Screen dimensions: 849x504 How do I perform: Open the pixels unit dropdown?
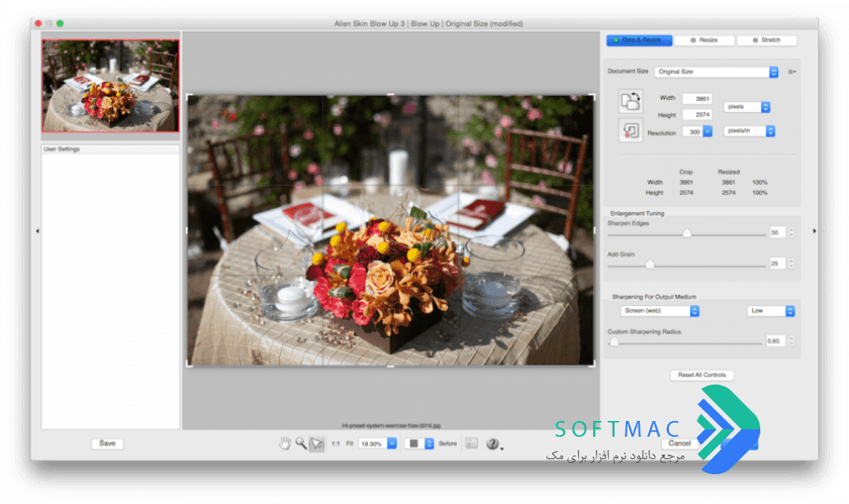click(x=746, y=107)
